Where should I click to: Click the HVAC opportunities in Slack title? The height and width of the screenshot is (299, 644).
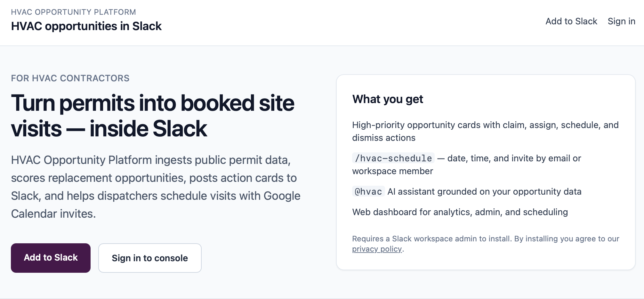(x=86, y=26)
